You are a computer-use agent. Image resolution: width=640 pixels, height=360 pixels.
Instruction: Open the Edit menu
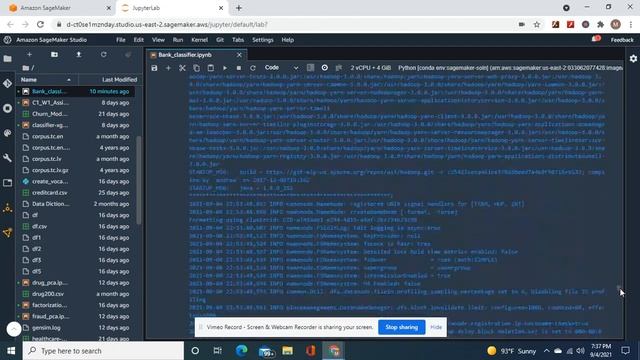(x=138, y=40)
